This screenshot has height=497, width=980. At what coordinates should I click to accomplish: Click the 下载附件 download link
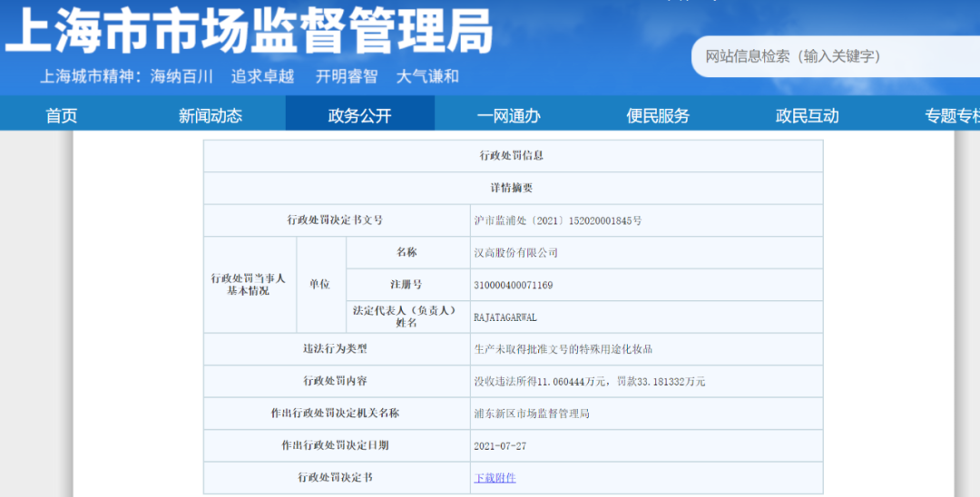pos(495,478)
